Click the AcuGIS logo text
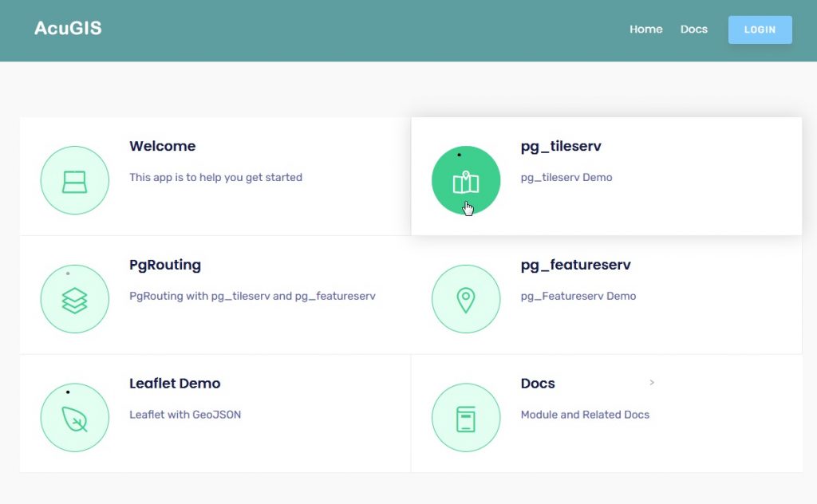Screen dimensions: 817x504 (68, 29)
